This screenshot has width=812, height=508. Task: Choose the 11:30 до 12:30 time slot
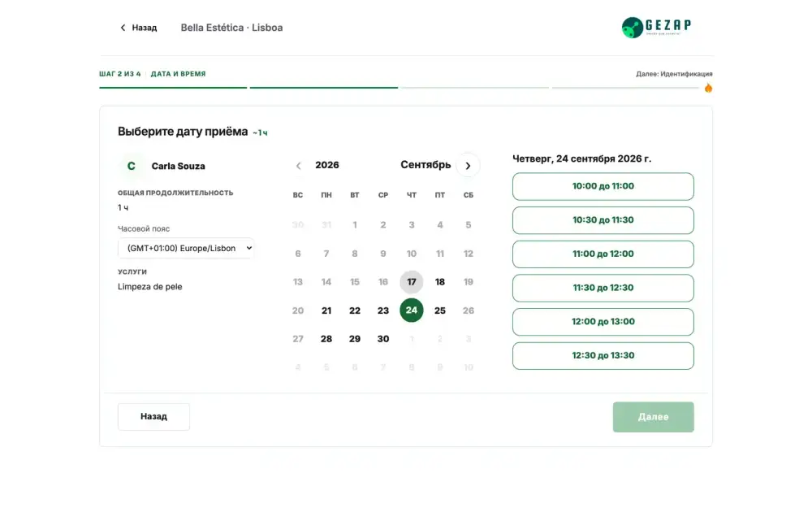pyautogui.click(x=603, y=288)
